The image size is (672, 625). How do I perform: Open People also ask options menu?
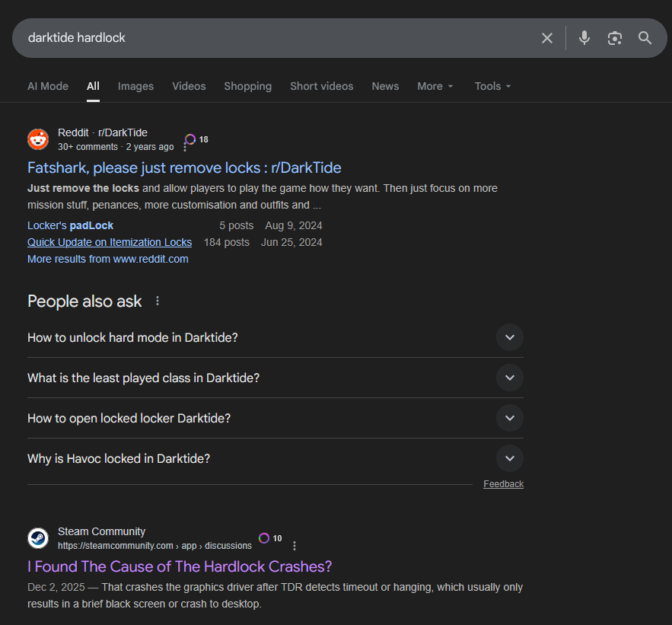click(x=158, y=301)
